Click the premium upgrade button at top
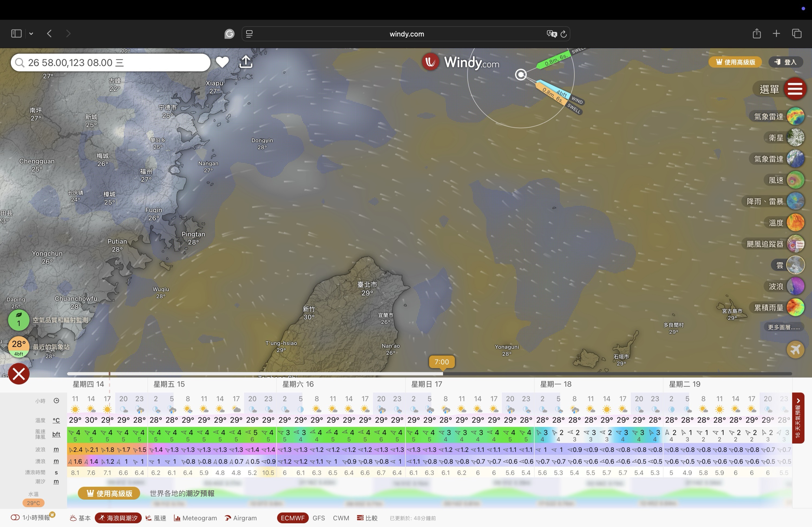This screenshot has width=812, height=527. pos(735,62)
